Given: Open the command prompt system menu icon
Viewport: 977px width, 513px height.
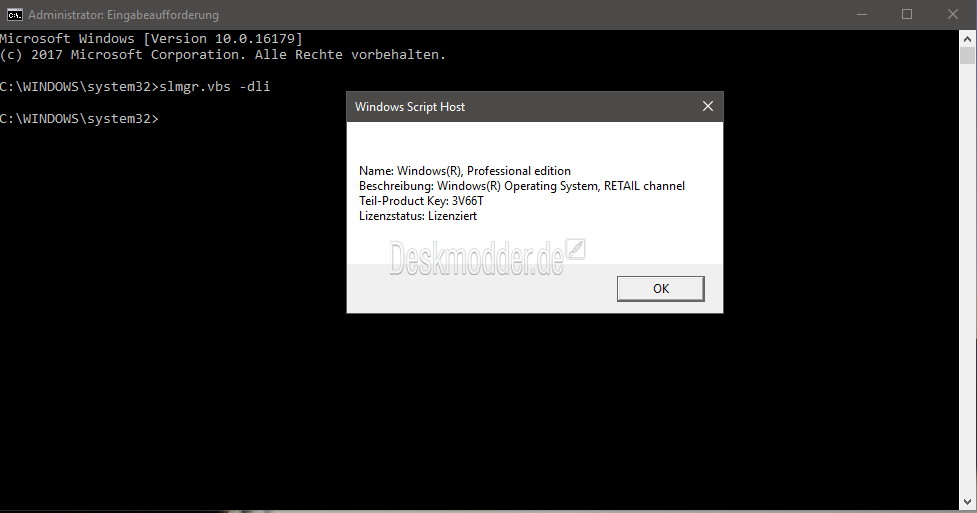Looking at the screenshot, I should tap(14, 14).
